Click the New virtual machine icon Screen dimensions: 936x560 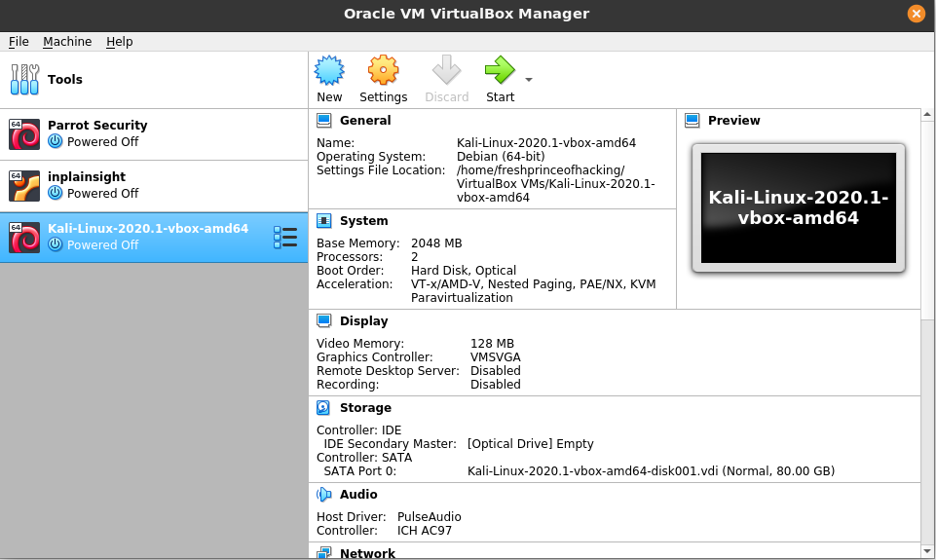329,70
